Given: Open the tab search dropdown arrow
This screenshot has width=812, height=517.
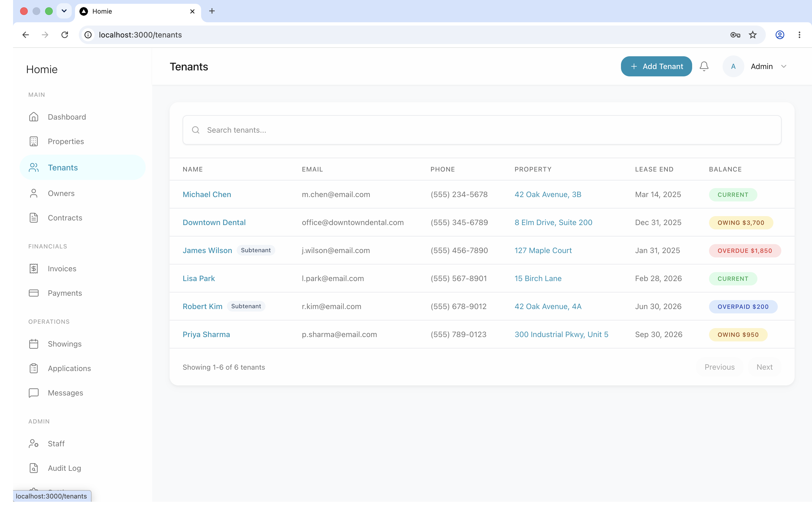Looking at the screenshot, I should click(x=64, y=11).
